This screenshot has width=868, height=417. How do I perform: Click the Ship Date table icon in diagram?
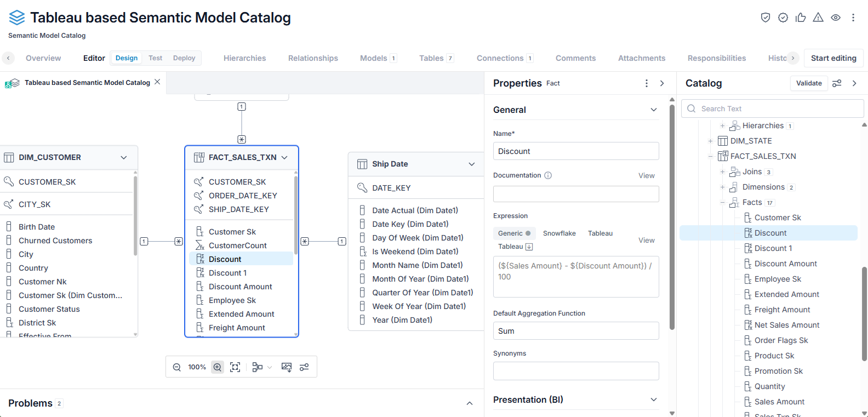[x=362, y=164]
